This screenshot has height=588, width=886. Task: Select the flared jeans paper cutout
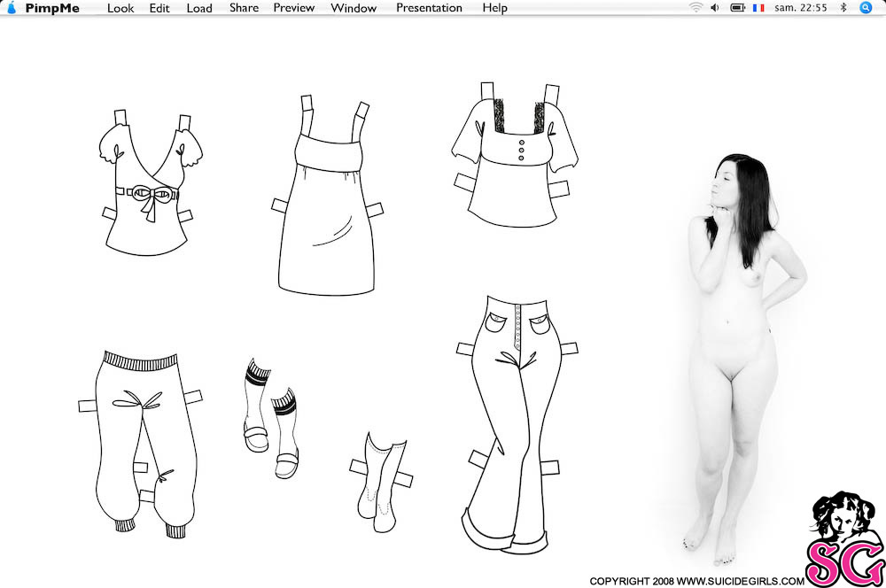coord(516,425)
